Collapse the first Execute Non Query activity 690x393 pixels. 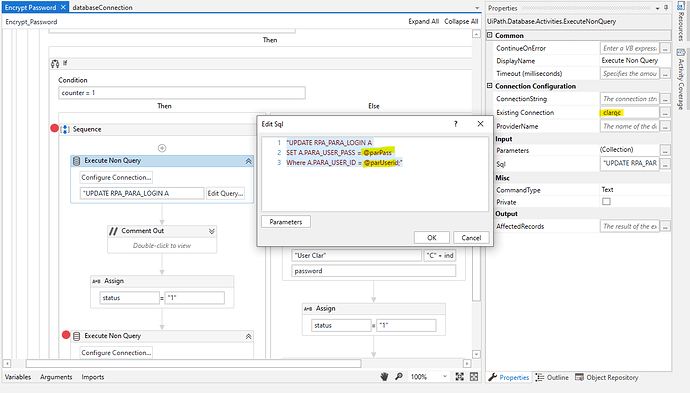point(248,162)
